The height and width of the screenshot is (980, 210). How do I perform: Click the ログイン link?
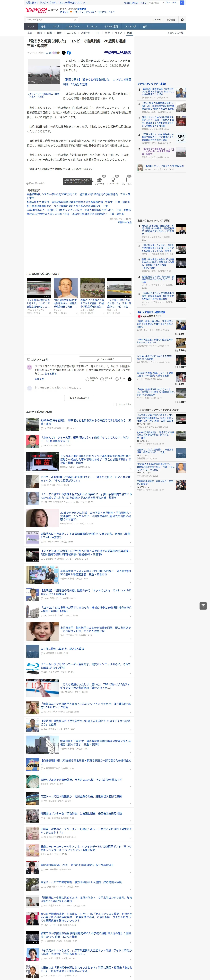click(x=64, y=12)
